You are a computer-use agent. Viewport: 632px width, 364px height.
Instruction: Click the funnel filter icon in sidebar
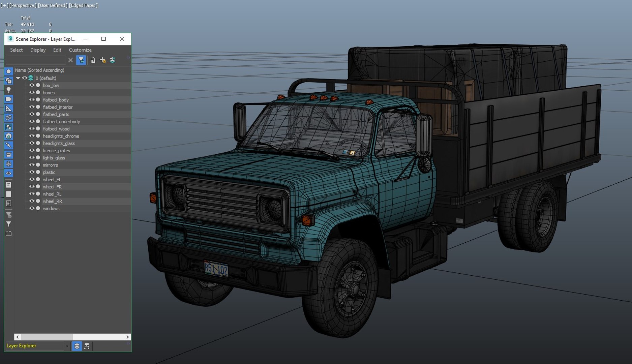(x=9, y=224)
